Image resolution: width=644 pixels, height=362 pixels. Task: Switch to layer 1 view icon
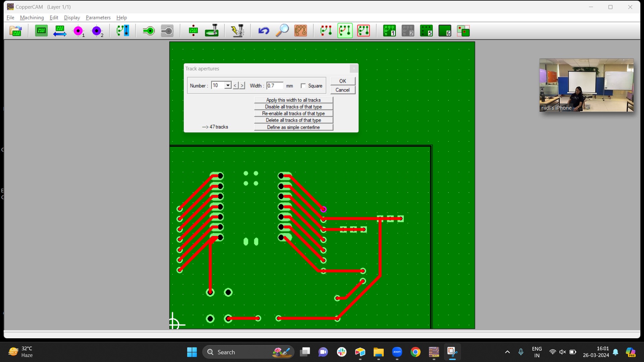pyautogui.click(x=389, y=31)
